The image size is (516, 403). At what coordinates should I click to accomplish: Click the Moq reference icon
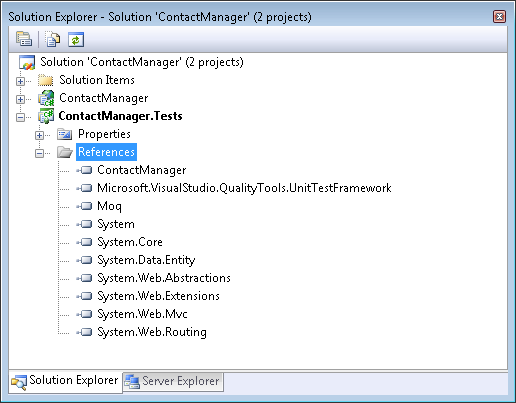(x=84, y=206)
